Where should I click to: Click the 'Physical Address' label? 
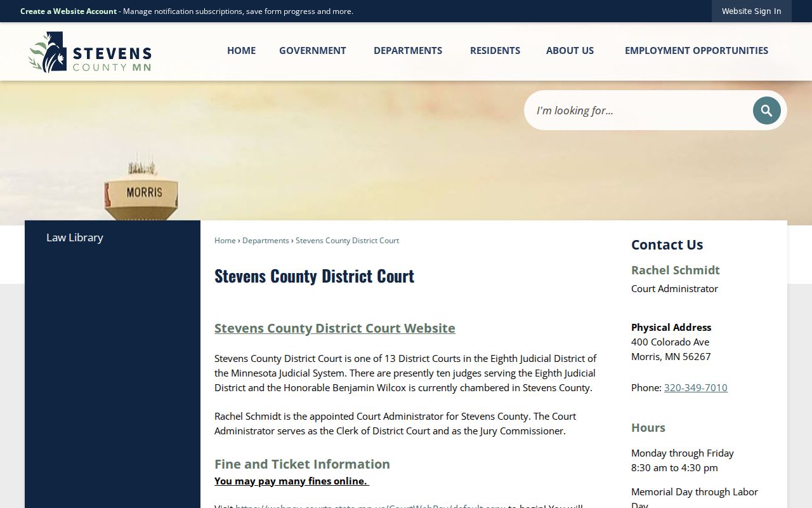tap(671, 328)
